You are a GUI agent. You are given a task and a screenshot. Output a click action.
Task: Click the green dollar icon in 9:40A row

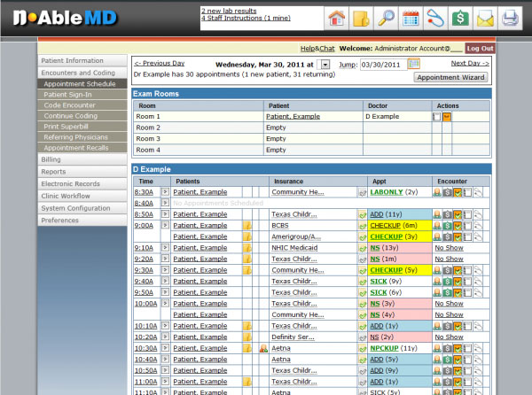click(448, 282)
